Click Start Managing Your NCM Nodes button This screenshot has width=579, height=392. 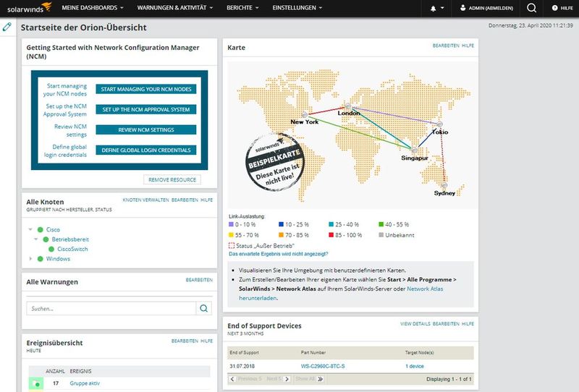coord(146,89)
